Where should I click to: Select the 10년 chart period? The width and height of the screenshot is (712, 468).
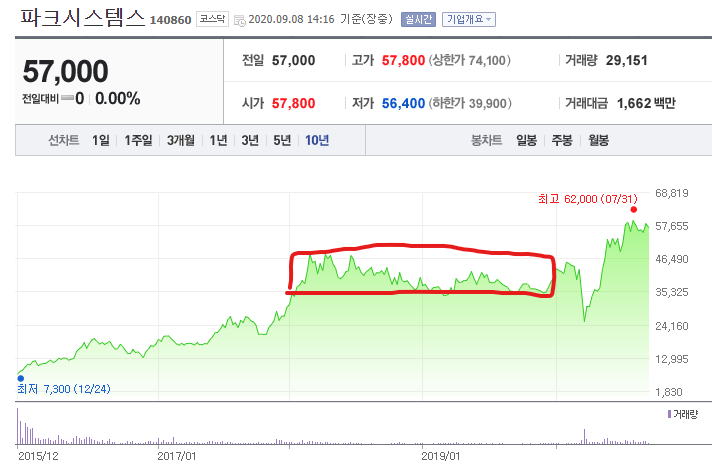coord(317,140)
